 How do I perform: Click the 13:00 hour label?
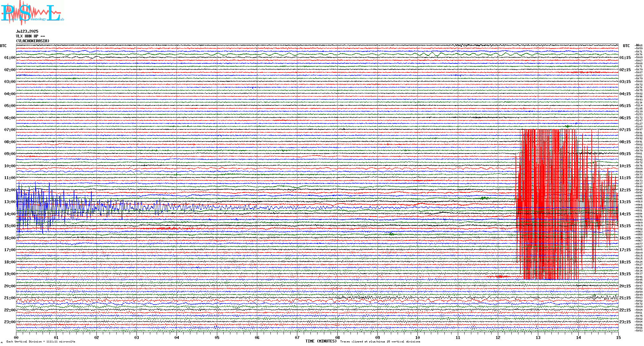[x=10, y=202]
